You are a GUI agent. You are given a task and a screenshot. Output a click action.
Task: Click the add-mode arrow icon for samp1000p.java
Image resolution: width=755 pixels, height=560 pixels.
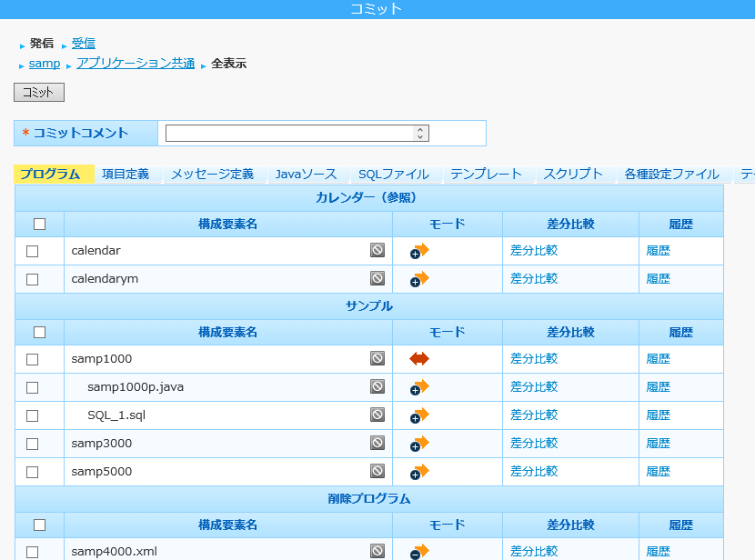point(419,387)
